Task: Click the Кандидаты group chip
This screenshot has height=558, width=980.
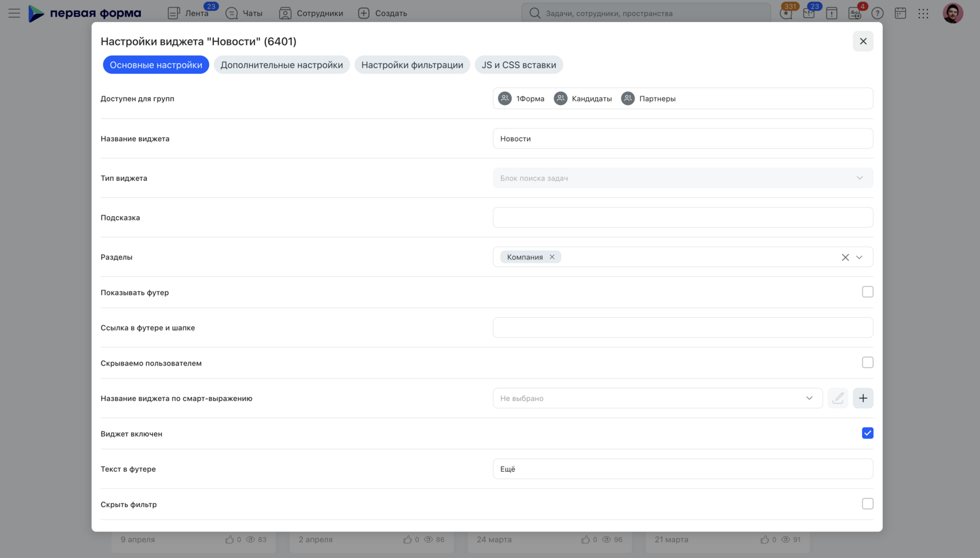Action: coord(583,99)
